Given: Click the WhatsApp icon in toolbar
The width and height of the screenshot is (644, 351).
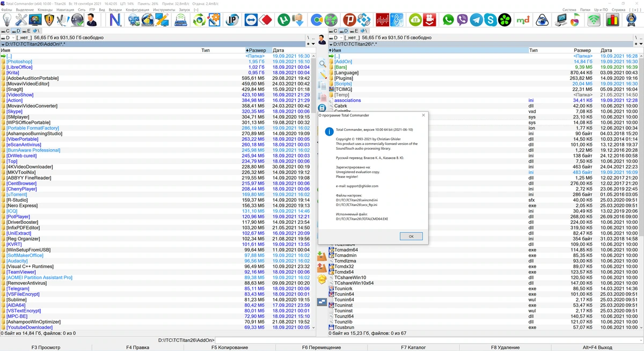Looking at the screenshot, I should [449, 20].
